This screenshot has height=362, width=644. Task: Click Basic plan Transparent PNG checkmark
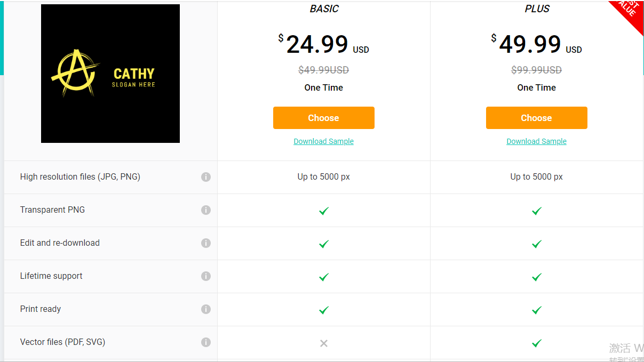point(323,211)
